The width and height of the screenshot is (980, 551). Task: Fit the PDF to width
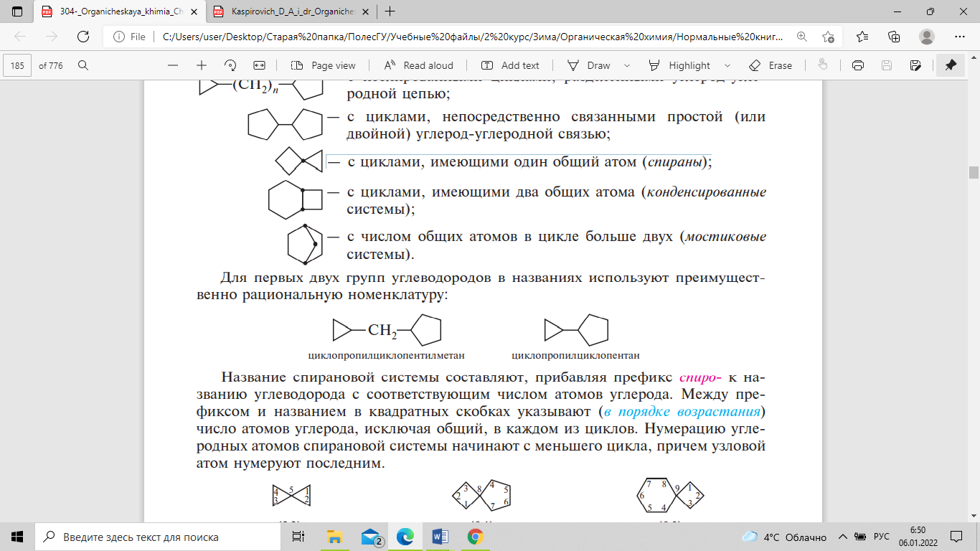pyautogui.click(x=260, y=65)
